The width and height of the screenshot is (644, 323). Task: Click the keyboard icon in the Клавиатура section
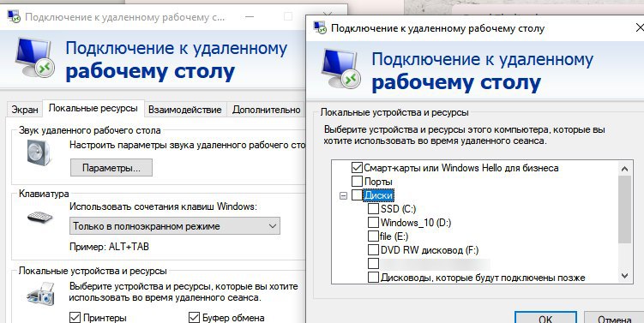tap(39, 217)
